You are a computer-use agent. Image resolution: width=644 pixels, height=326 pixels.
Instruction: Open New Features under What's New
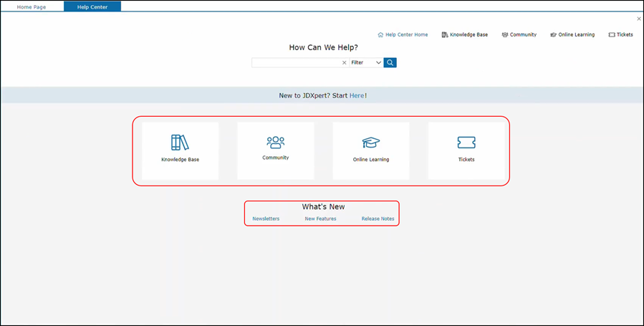pyautogui.click(x=320, y=219)
